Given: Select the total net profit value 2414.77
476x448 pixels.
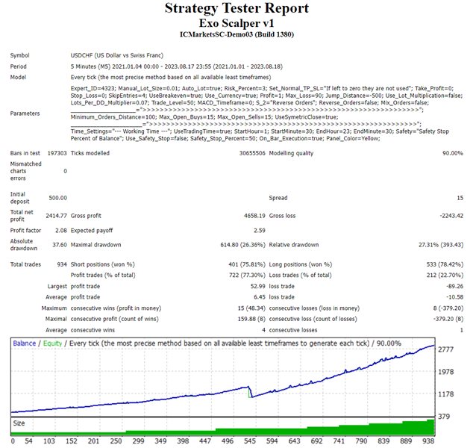Looking at the screenshot, I should [56, 216].
